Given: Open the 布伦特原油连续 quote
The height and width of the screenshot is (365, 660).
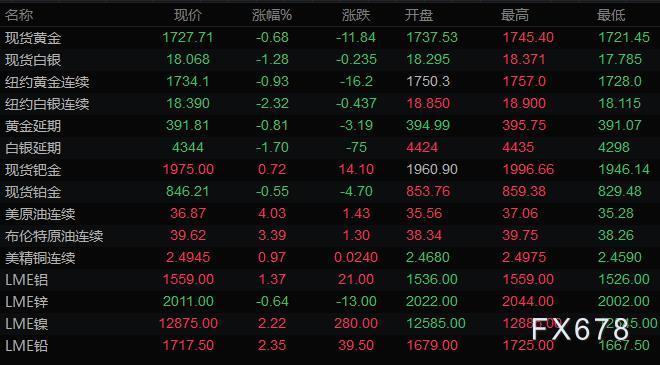Looking at the screenshot, I should (330, 235).
